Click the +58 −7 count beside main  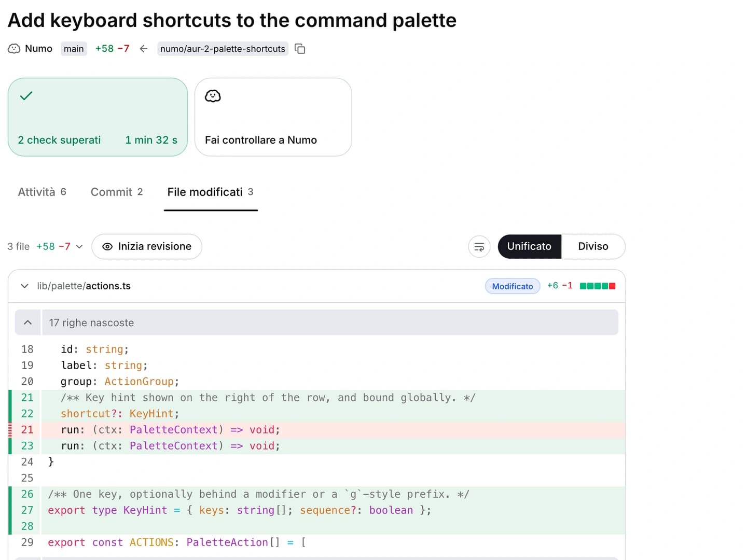click(112, 49)
